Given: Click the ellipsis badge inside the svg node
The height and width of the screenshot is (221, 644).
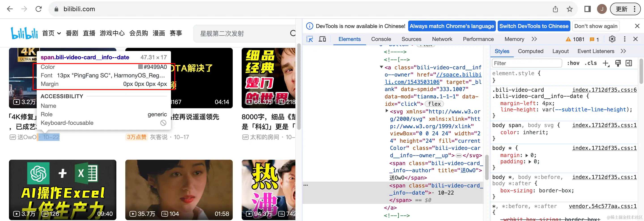Looking at the screenshot, I should (458, 155).
